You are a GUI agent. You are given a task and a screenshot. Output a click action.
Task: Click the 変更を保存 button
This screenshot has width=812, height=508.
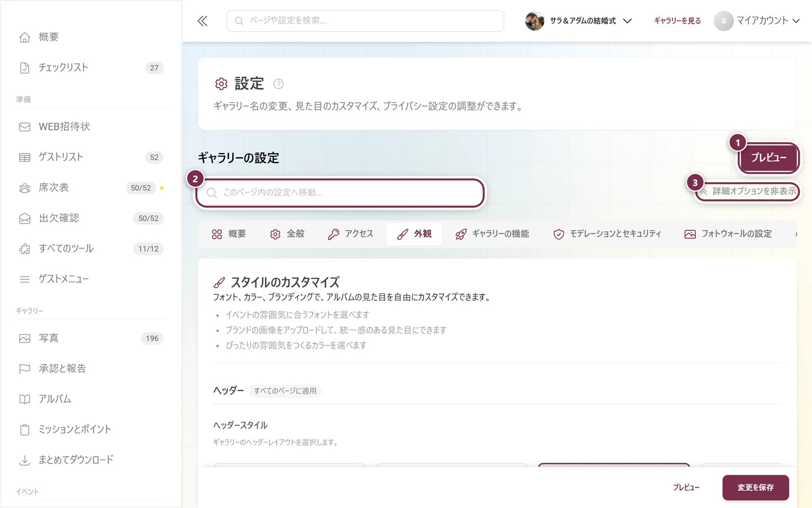(756, 488)
